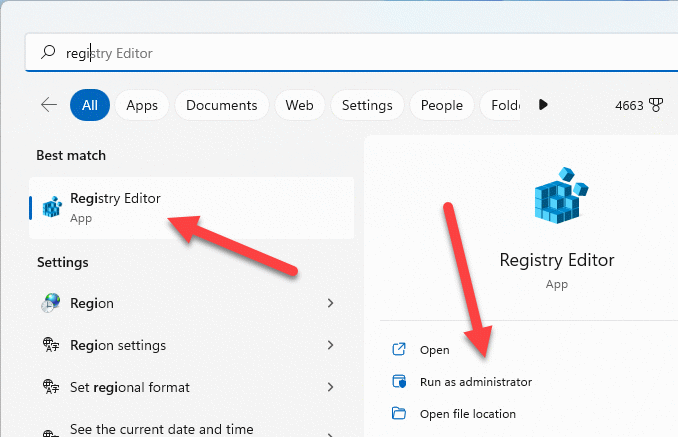Open Set regional format result
The width and height of the screenshot is (678, 437).
[x=192, y=387]
